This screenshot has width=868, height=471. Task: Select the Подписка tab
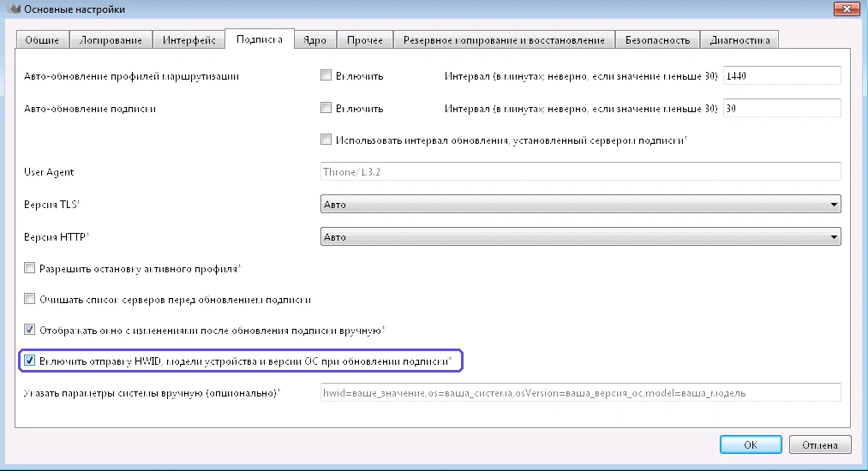pos(260,39)
